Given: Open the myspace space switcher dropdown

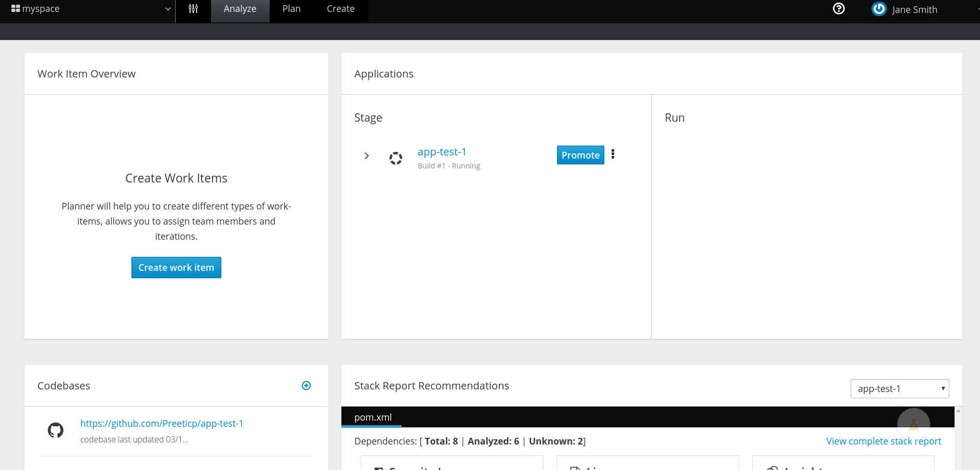Looking at the screenshot, I should tap(167, 8).
